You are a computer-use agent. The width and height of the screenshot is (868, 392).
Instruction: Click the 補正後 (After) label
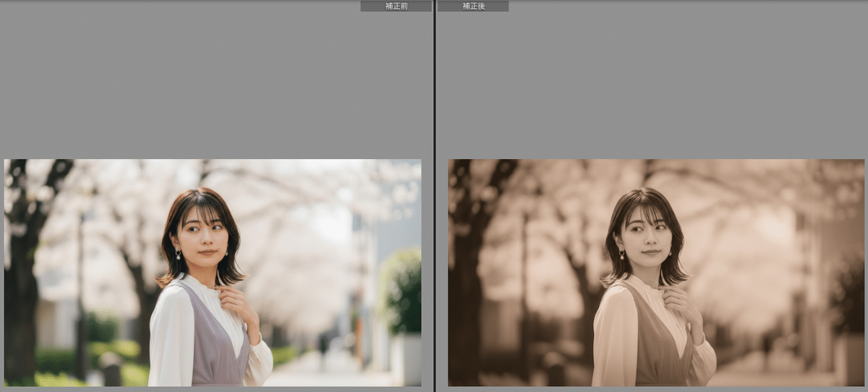(473, 6)
